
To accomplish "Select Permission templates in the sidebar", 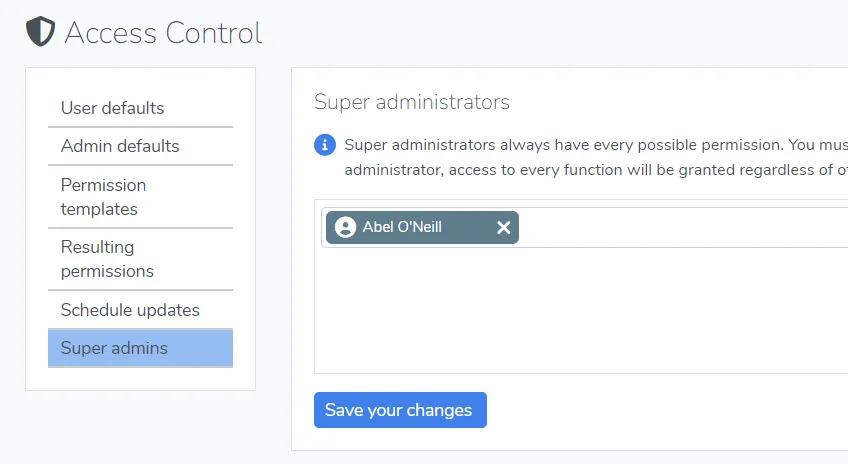I will point(103,197).
